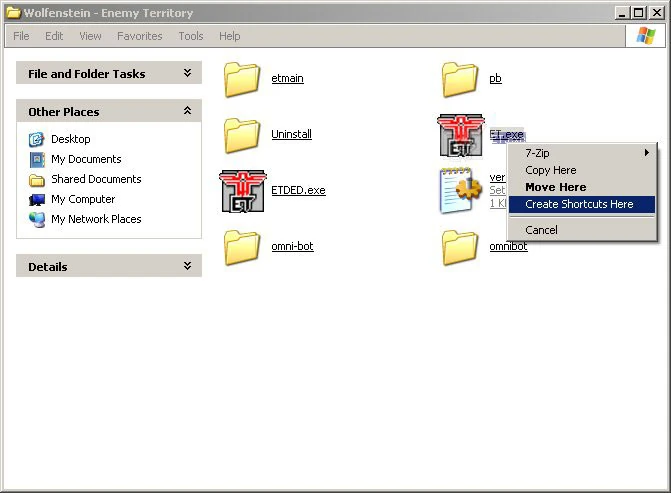Screen dimensions: 671x493
Task: Select the omnibot folder icon
Action: pos(460,247)
